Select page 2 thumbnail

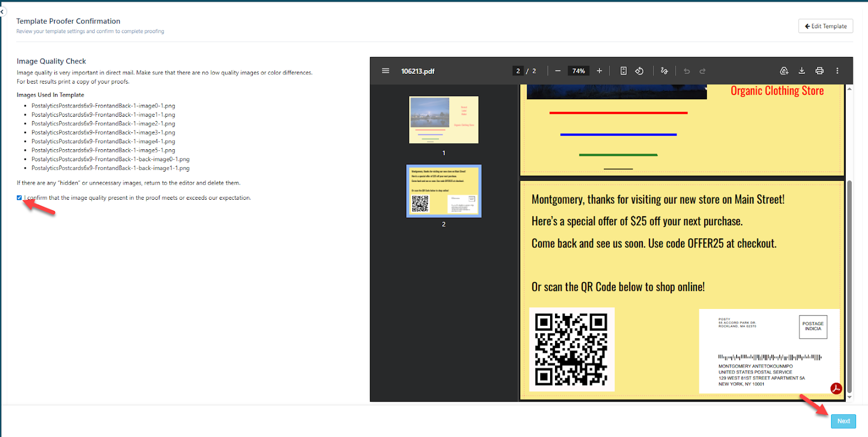pos(444,191)
